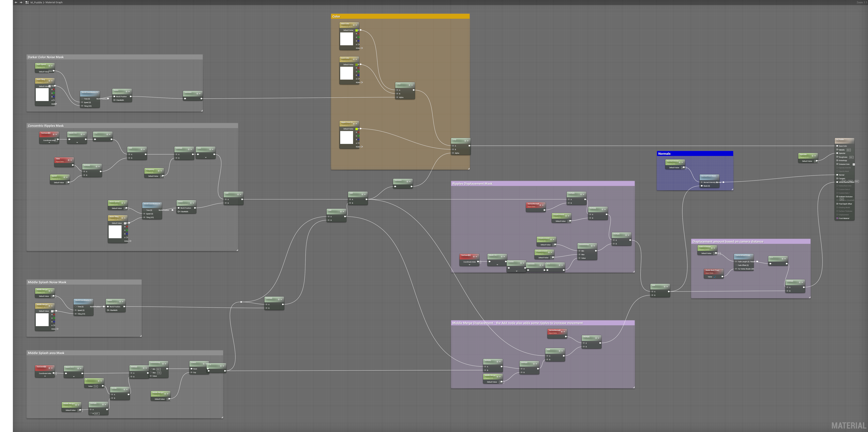This screenshot has width=868, height=432.
Task: Select the Middle Splash Noise Mask comment title
Action: coord(47,282)
